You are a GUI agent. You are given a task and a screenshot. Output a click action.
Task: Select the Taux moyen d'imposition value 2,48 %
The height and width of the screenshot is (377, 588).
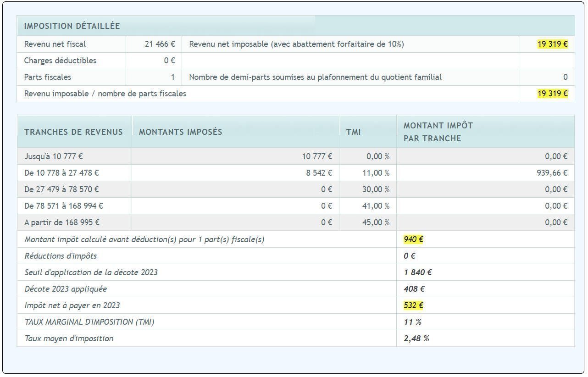pyautogui.click(x=416, y=338)
